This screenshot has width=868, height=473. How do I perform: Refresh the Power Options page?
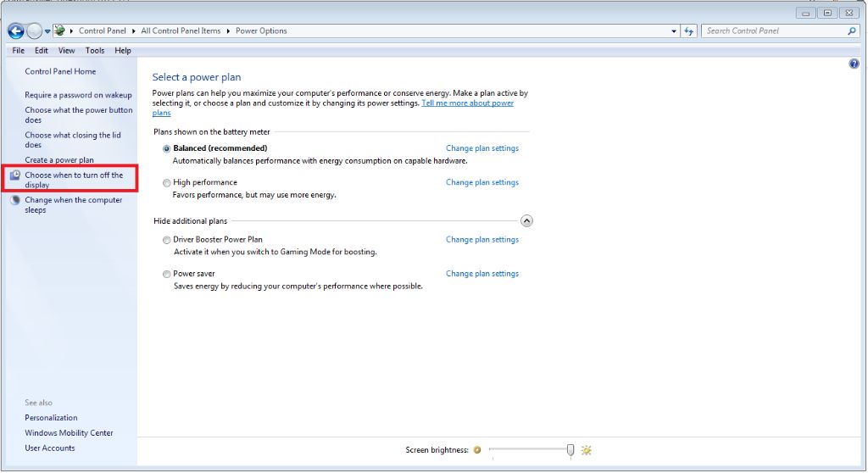click(688, 31)
